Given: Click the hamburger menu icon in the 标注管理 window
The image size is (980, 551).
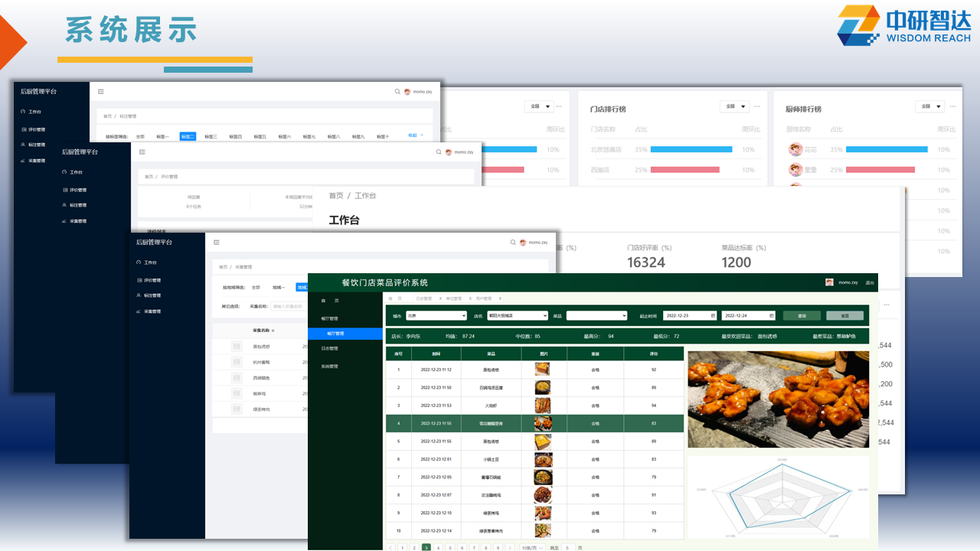Looking at the screenshot, I should [x=101, y=91].
